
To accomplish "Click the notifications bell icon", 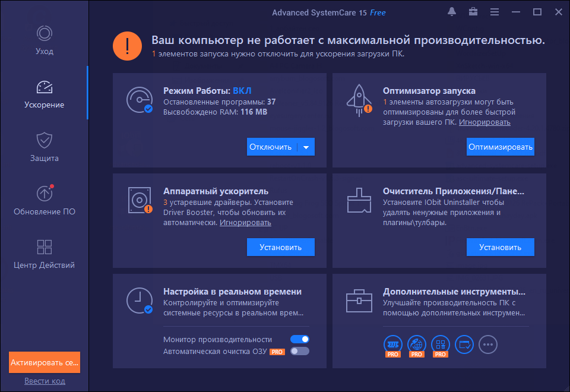I will 452,12.
